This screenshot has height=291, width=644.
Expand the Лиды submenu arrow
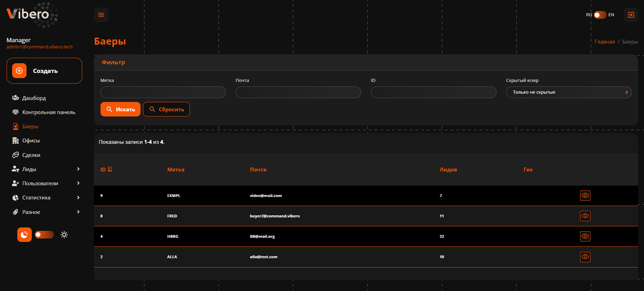click(78, 169)
